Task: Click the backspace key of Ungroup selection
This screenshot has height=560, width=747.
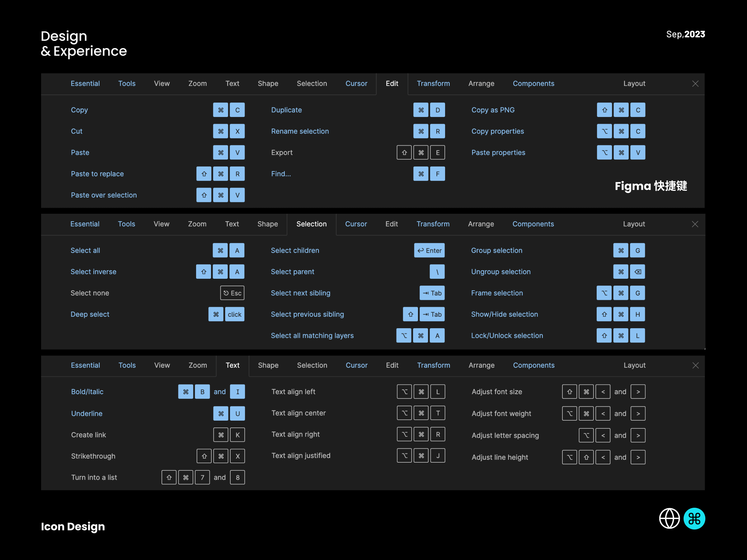Action: [637, 272]
